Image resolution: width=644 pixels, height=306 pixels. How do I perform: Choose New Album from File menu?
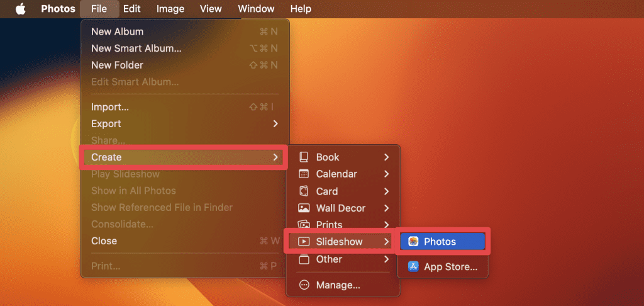point(118,31)
